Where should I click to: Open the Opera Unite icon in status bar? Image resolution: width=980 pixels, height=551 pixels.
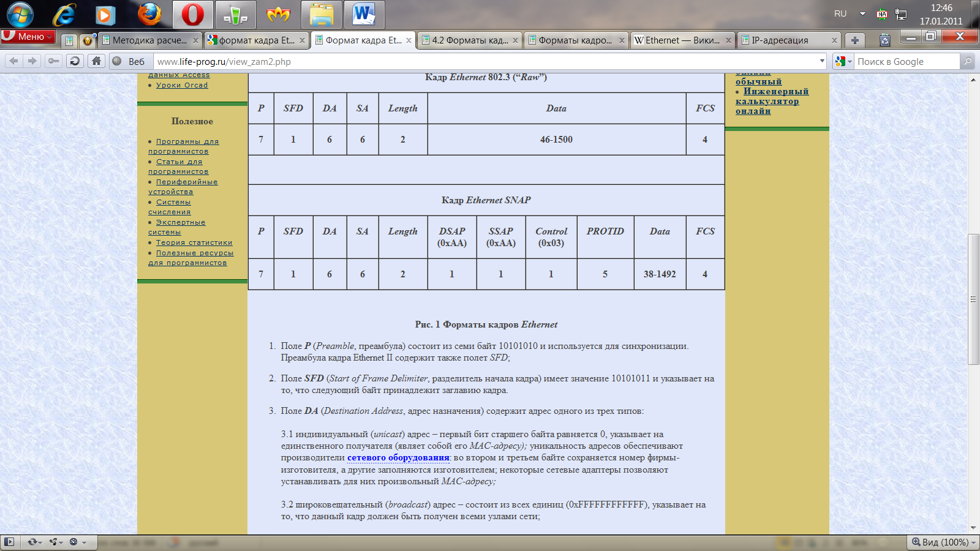pos(56,542)
